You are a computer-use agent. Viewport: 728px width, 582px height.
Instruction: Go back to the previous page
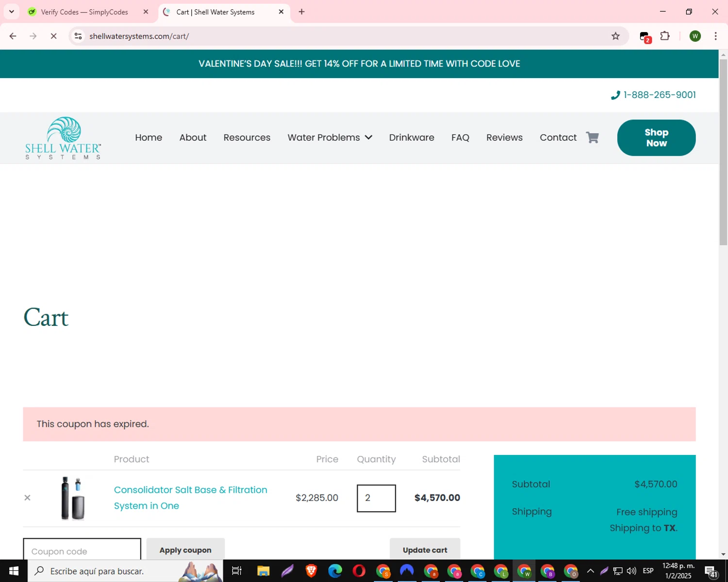(x=13, y=36)
